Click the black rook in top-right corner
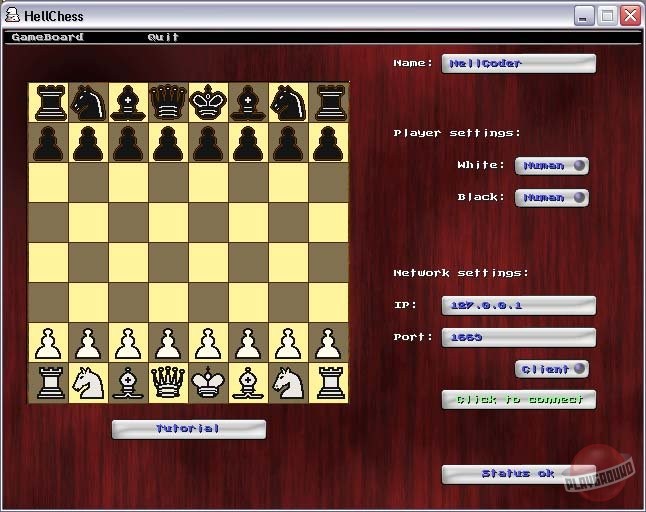The height and width of the screenshot is (512, 646). [x=328, y=102]
